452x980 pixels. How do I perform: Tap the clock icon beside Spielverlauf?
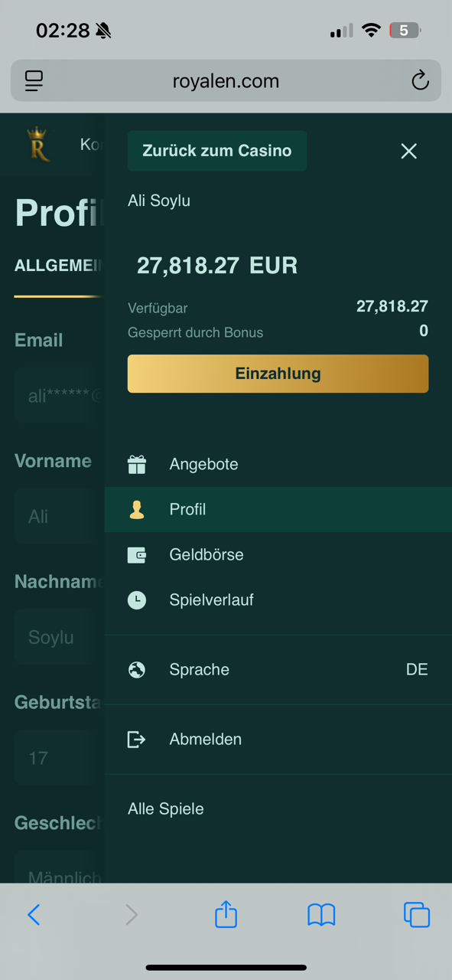pyautogui.click(x=137, y=600)
